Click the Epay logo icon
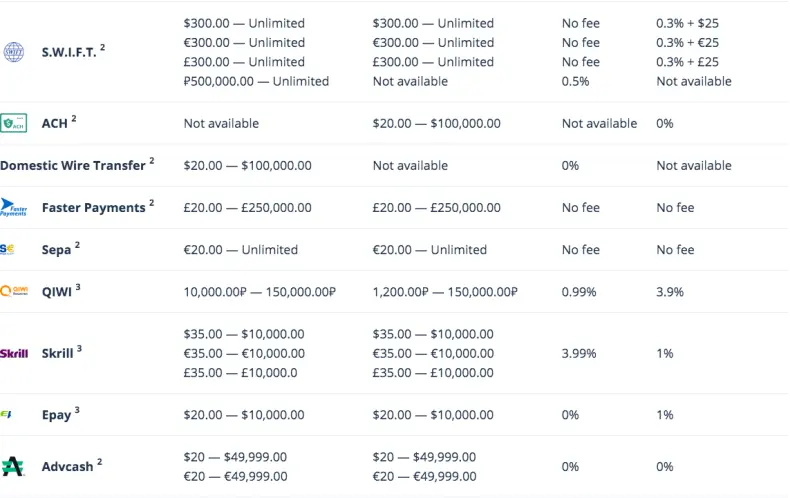Viewport: 790px width, 498px height. coord(6,414)
